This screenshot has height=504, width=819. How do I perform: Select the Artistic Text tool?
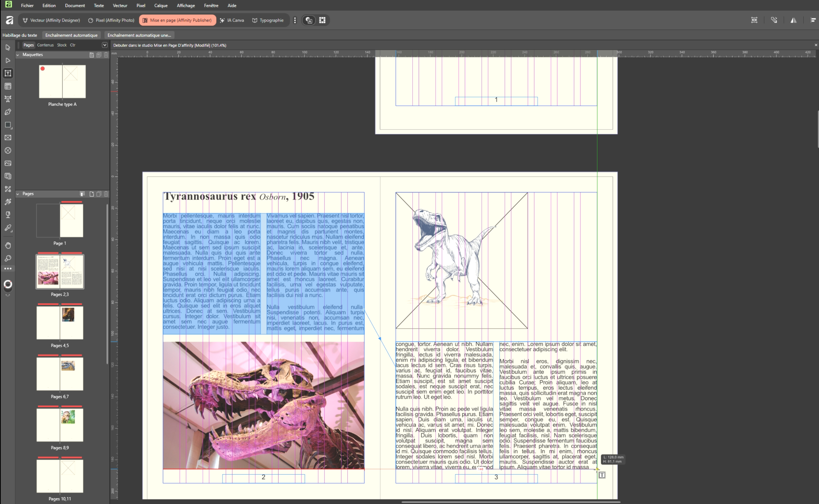(8, 99)
